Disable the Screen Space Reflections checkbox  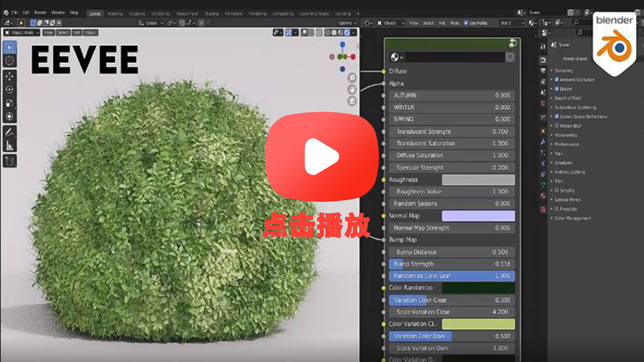(x=556, y=116)
